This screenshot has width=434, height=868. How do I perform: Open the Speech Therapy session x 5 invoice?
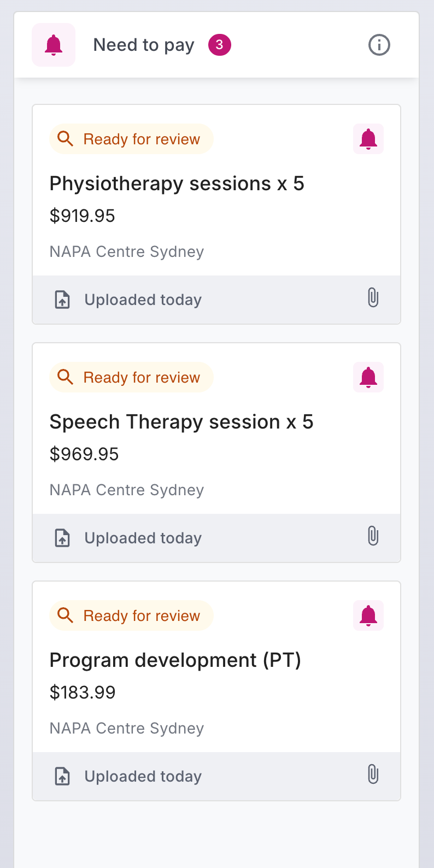click(181, 422)
